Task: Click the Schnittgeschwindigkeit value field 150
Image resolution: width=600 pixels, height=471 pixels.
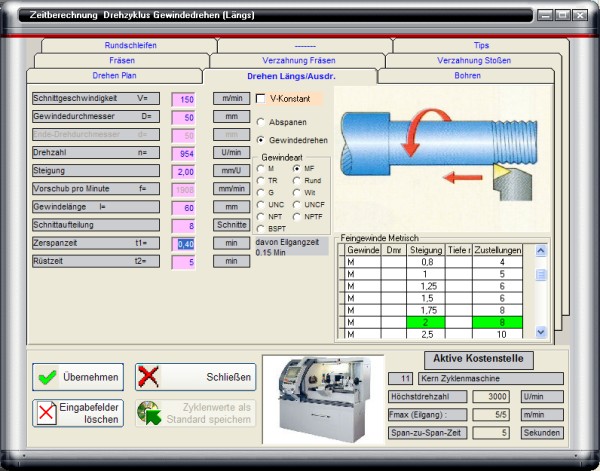Action: click(x=183, y=99)
